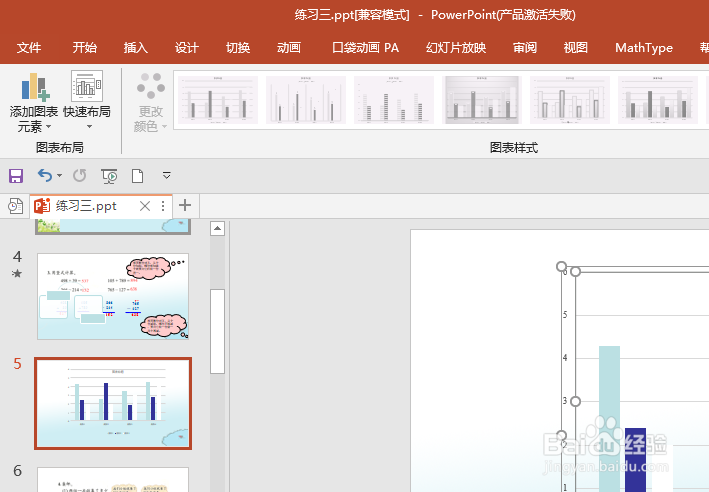Click the Change Colors button
This screenshot has width=709, height=492.
coord(151,102)
